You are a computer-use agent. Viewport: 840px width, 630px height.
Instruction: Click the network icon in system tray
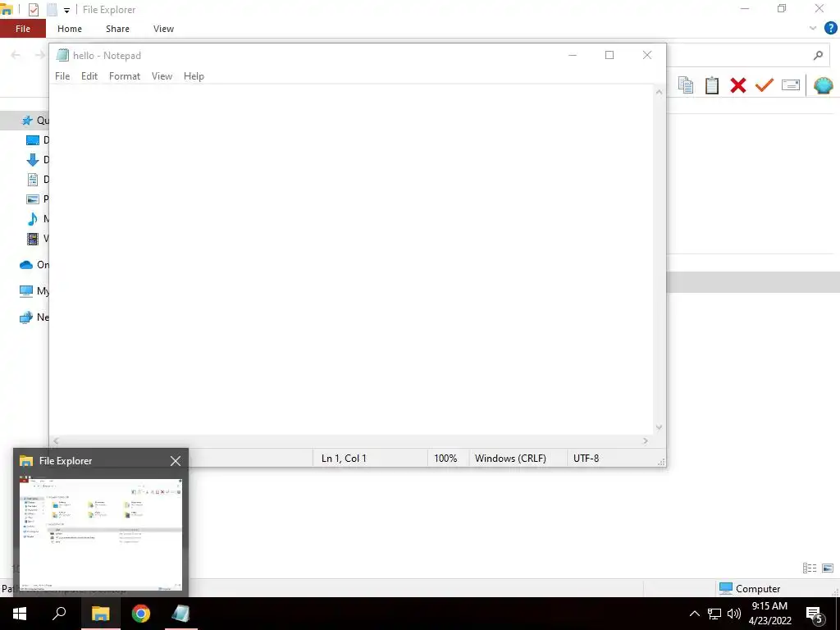click(x=714, y=614)
